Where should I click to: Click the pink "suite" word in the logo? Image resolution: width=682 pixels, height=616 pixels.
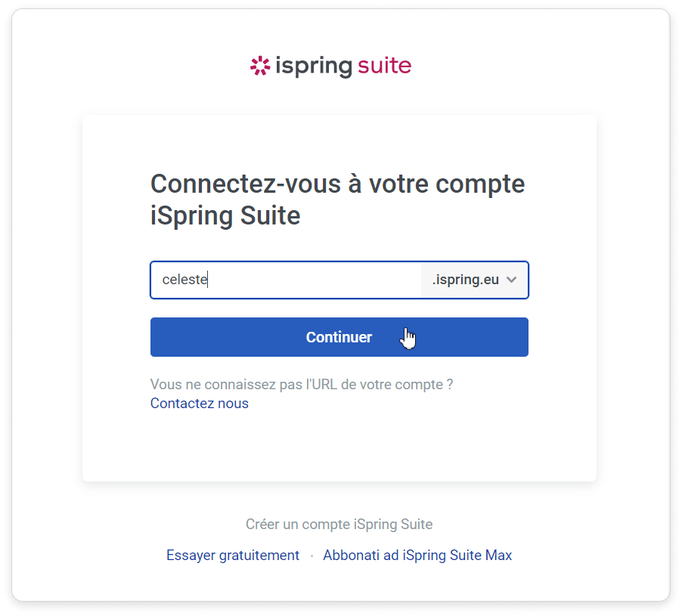[x=384, y=66]
